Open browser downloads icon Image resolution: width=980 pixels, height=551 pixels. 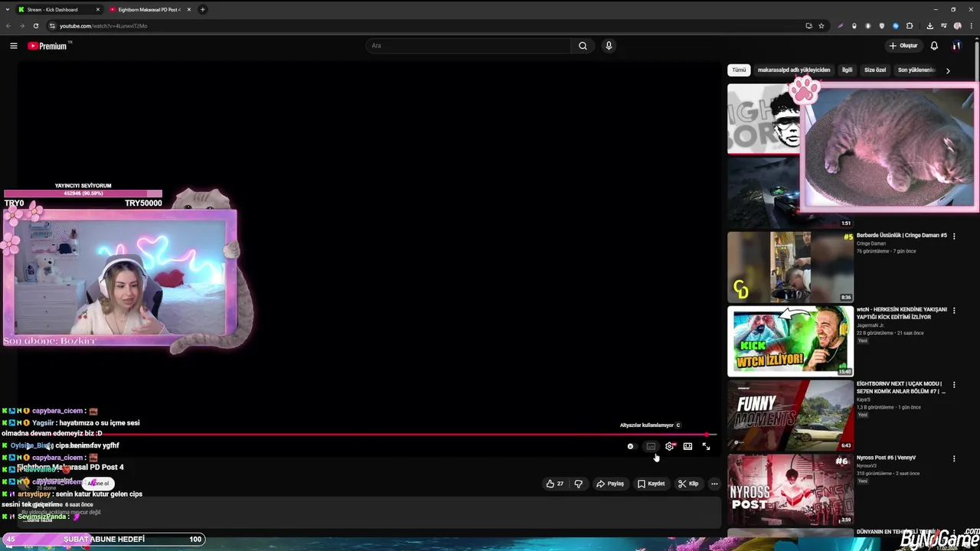pyautogui.click(x=929, y=26)
